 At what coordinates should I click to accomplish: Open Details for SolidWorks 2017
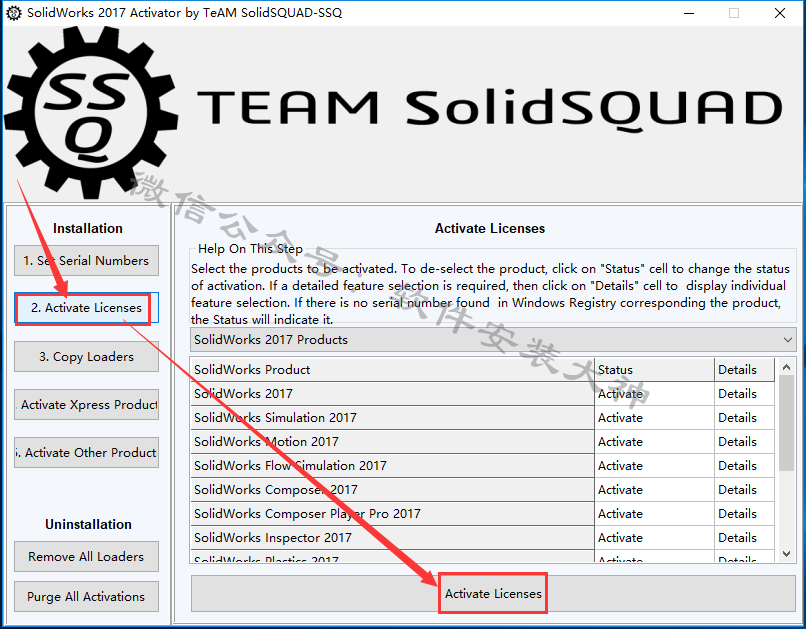[x=744, y=394]
